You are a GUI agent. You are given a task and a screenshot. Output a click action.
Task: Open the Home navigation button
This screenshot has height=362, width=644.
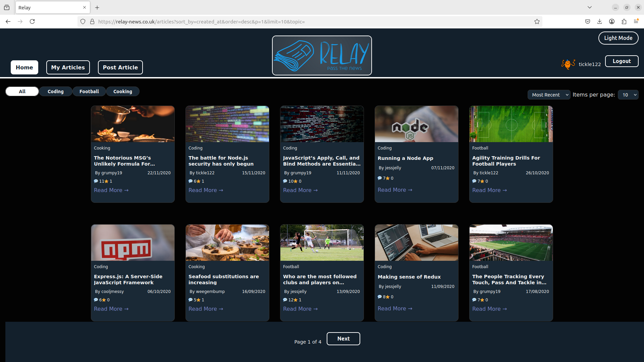24,67
